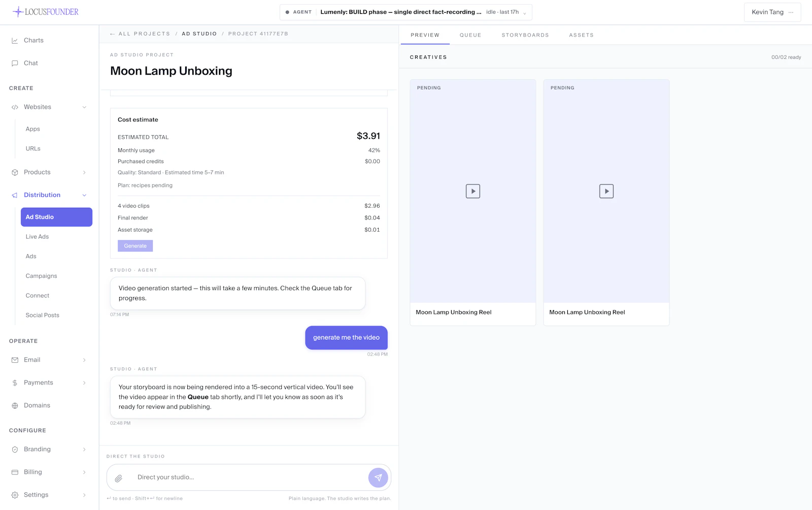The height and width of the screenshot is (510, 812).
Task: Click the 'Final render' cost row
Action: (249, 218)
